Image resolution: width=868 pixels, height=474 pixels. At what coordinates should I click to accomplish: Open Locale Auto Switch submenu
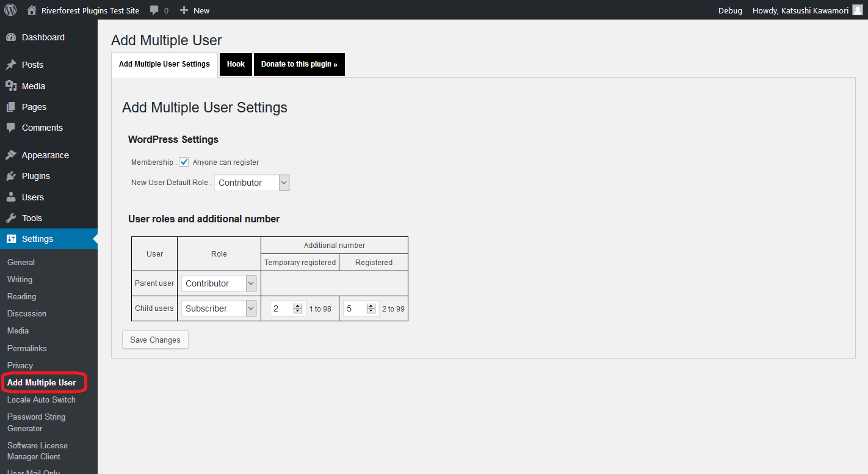pyautogui.click(x=42, y=399)
